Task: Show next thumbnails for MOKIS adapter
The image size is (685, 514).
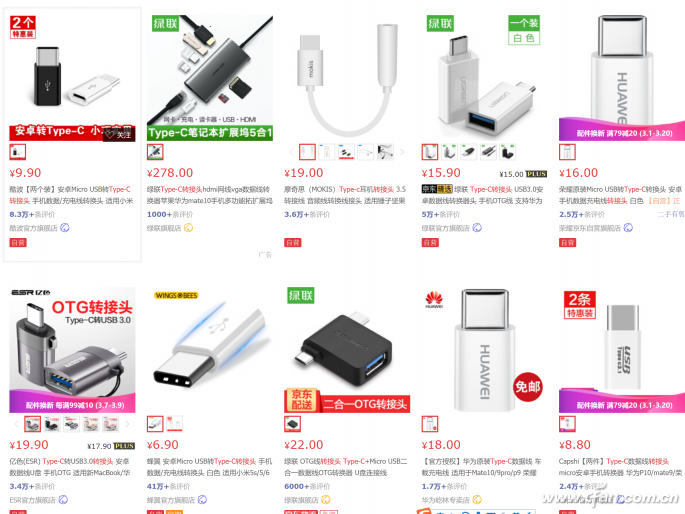Action: click(402, 152)
